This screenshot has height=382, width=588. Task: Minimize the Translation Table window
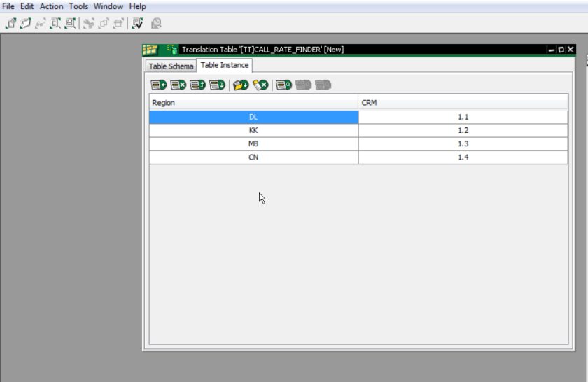click(552, 50)
